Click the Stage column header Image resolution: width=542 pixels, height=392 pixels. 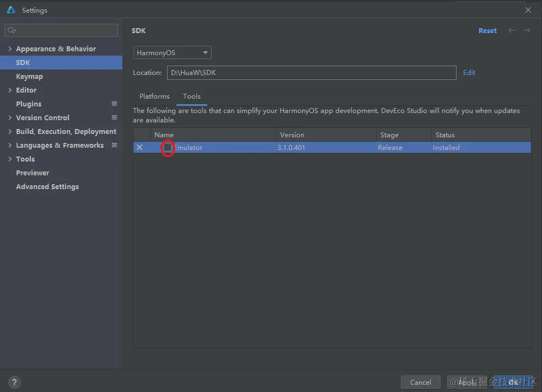click(x=404, y=135)
